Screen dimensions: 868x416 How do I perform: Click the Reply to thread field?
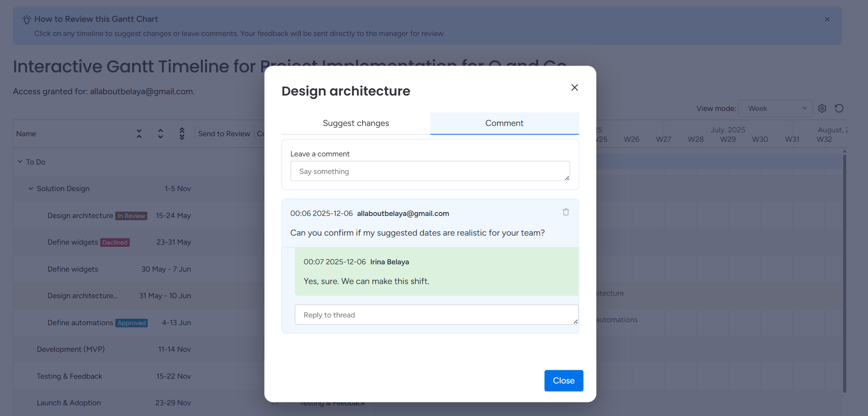tap(436, 315)
